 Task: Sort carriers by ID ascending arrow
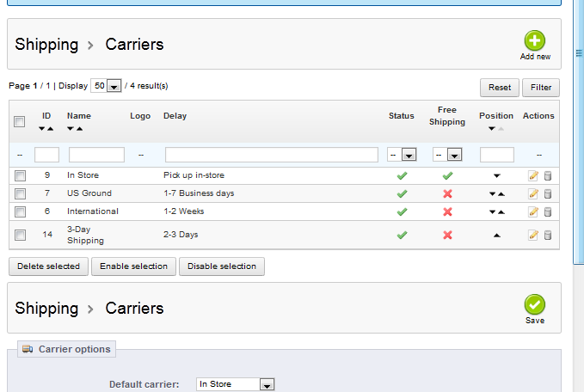pyautogui.click(x=51, y=129)
